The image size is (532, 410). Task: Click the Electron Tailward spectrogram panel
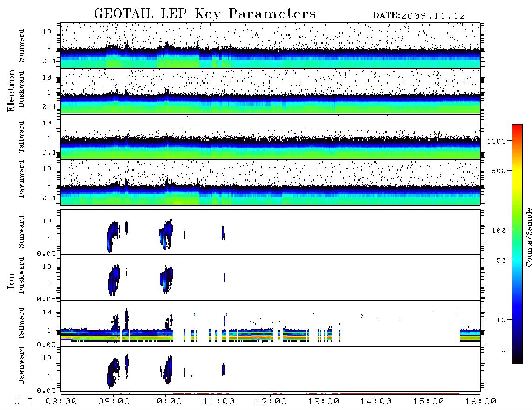click(x=270, y=137)
